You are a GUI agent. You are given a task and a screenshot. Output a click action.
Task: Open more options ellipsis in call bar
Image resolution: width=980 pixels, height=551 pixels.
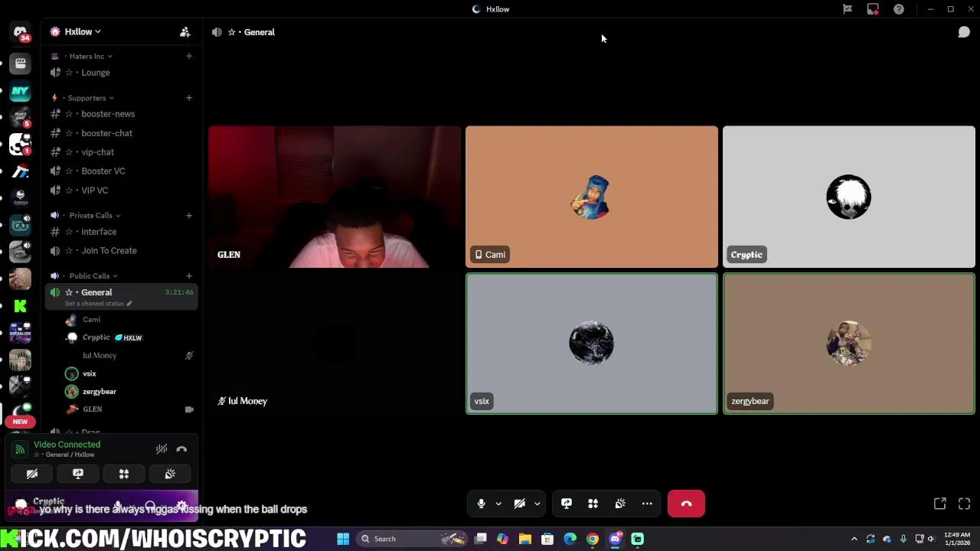pyautogui.click(x=647, y=504)
